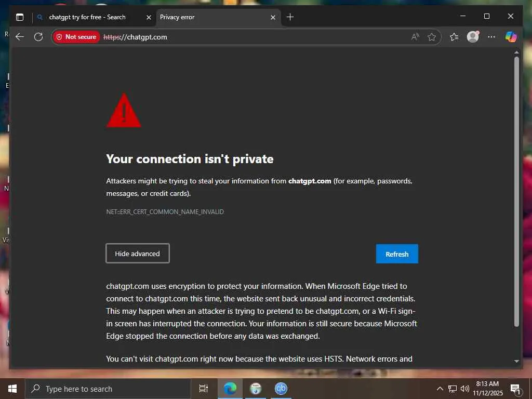Screen dimensions: 532x399
Task: Add this page to favorites star
Action: coord(432,37)
